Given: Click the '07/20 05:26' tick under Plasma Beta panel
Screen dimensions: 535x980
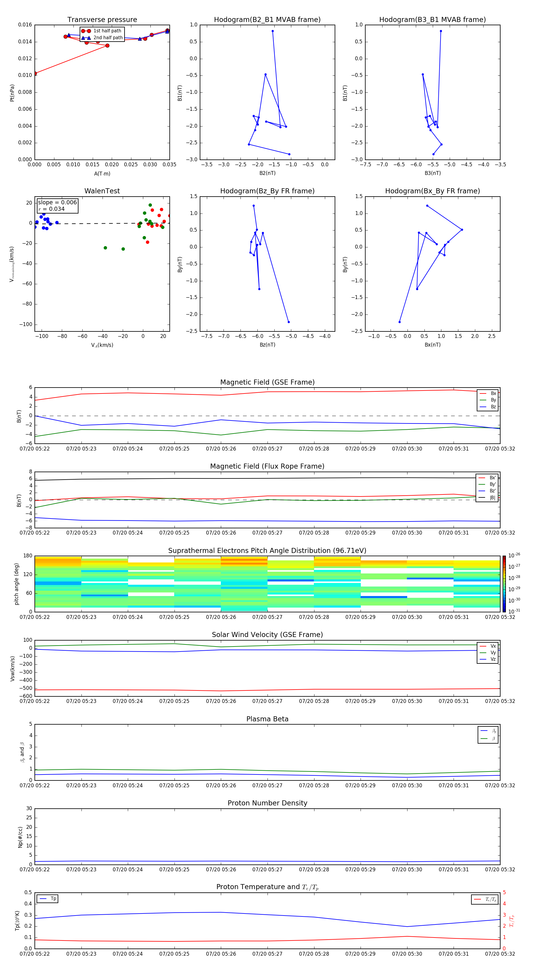Looking at the screenshot, I should (221, 785).
